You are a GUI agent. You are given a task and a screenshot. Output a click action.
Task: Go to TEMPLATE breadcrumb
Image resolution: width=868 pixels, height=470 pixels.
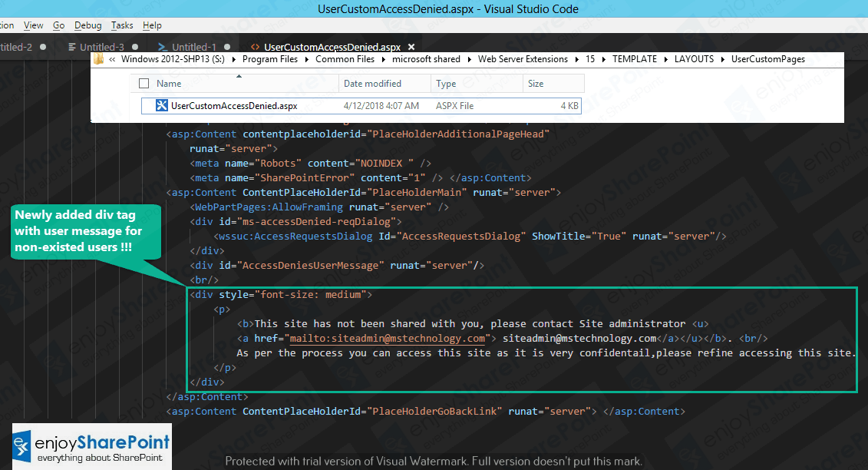[x=635, y=58]
